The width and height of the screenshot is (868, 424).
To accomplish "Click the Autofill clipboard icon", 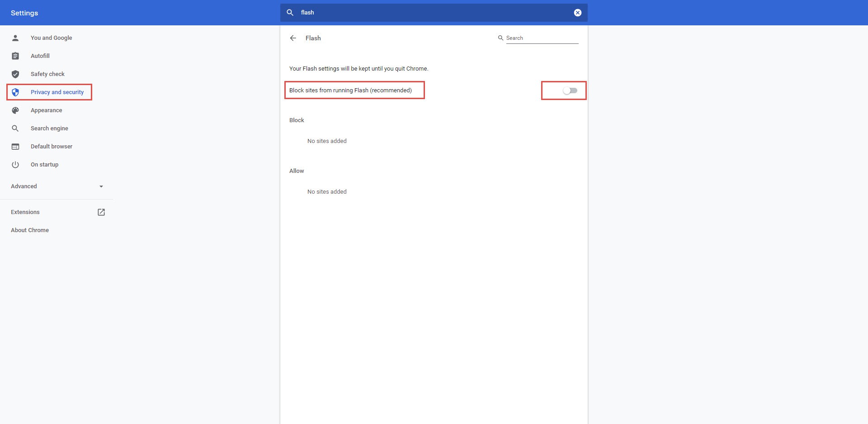I will tap(15, 56).
